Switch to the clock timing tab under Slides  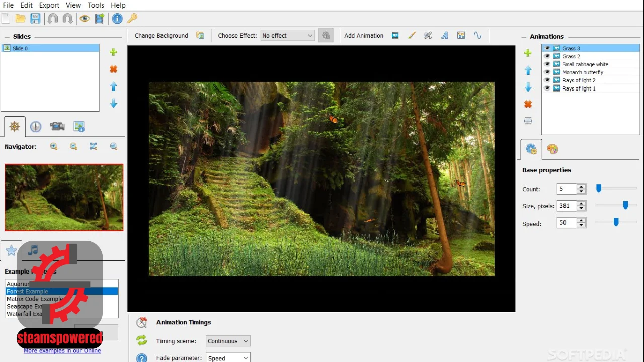(x=36, y=127)
